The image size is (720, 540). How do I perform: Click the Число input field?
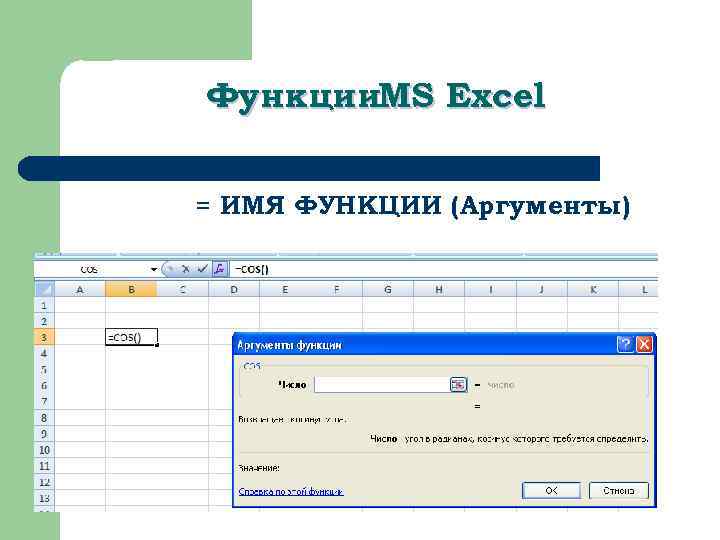coord(382,385)
